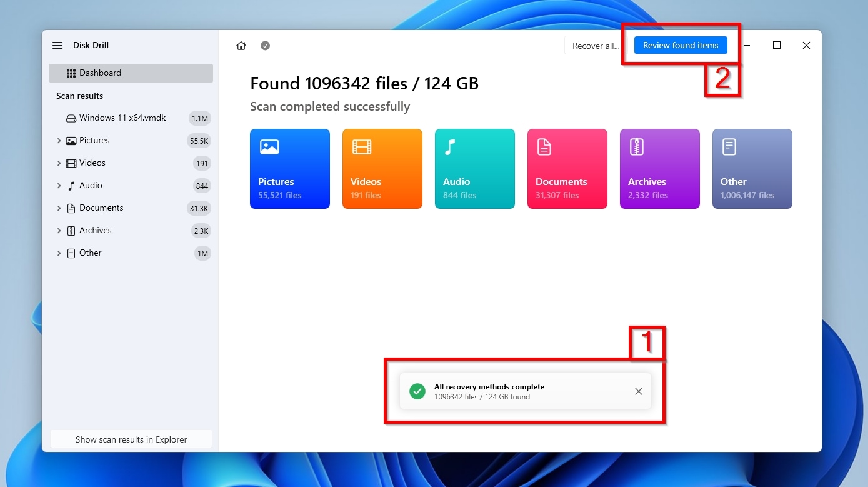
Task: Open the teal Audio category tile
Action: (475, 169)
